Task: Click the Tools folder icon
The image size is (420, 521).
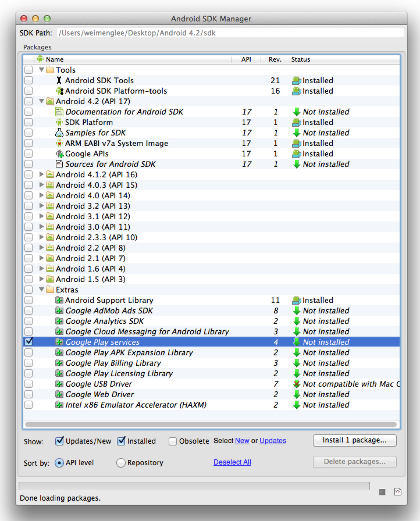Action: click(x=50, y=70)
